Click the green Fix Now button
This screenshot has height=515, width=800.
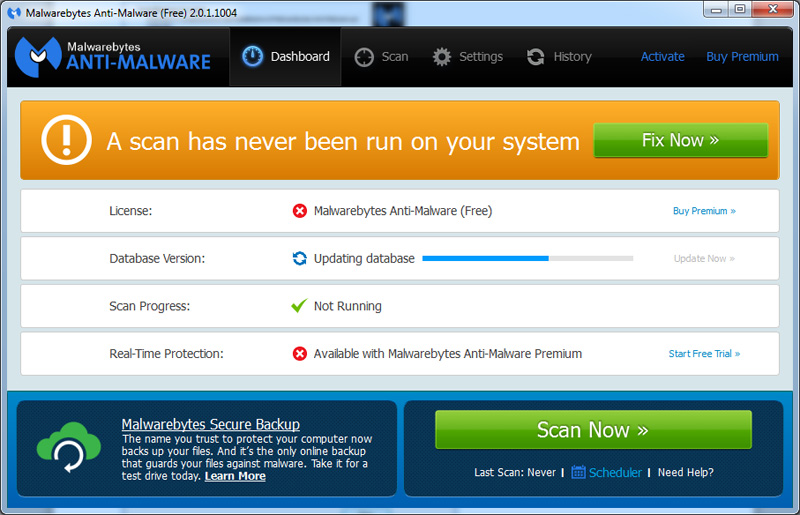click(681, 140)
